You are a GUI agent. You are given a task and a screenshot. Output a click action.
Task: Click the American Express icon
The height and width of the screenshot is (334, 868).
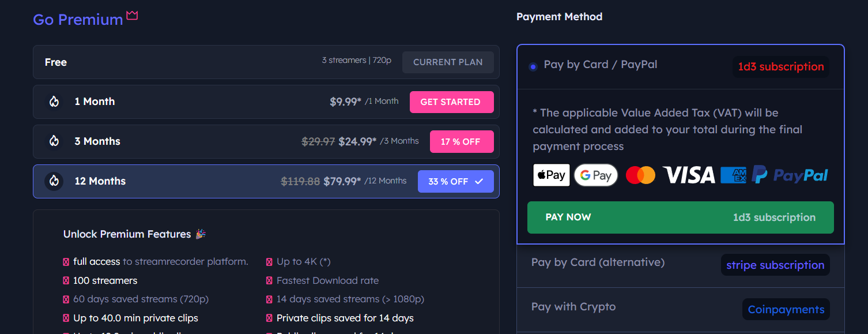click(x=733, y=175)
